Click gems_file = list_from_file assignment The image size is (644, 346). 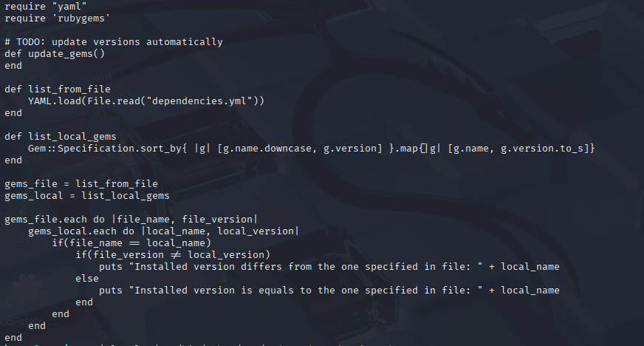81,183
